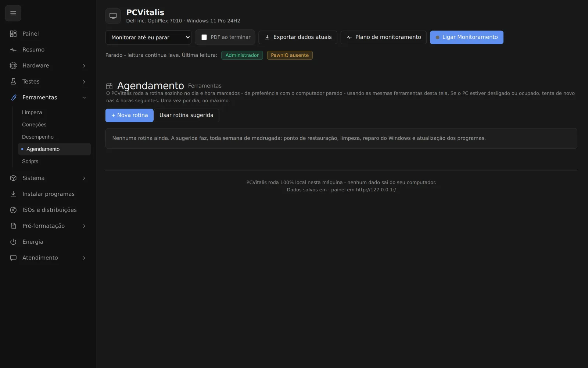
Task: Open the Correções submenu item
Action: click(x=54, y=124)
